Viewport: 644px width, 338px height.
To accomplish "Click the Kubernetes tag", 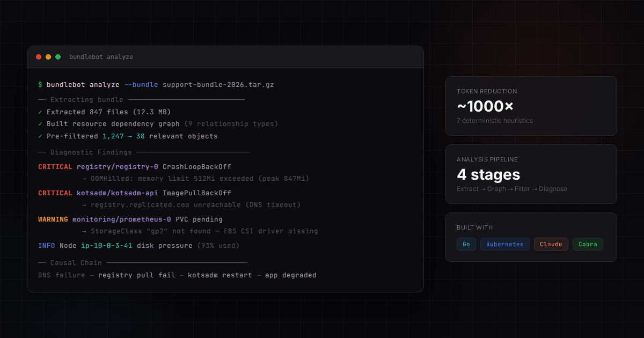I will coord(504,244).
